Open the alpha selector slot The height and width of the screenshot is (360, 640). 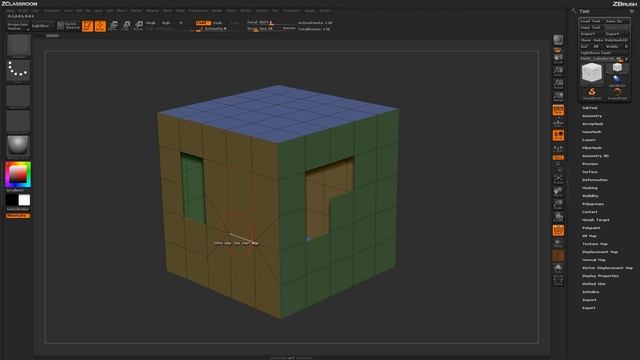click(x=18, y=96)
